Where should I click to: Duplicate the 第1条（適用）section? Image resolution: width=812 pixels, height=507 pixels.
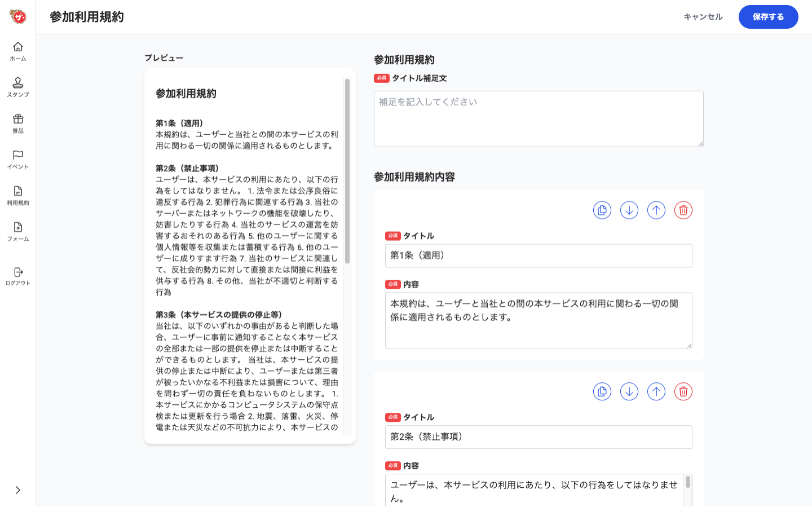602,210
